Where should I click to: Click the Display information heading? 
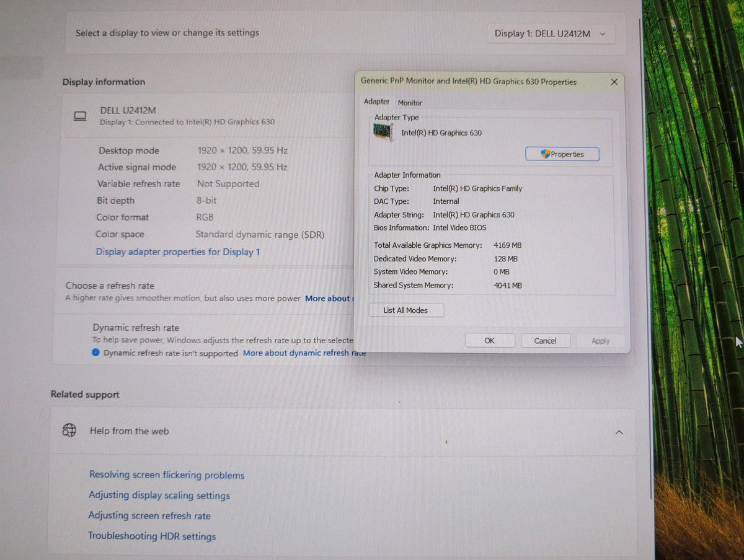(104, 82)
